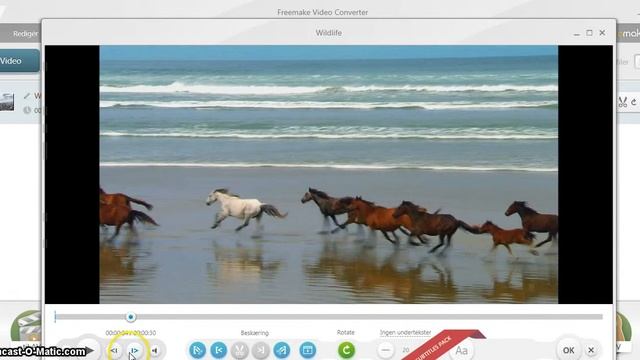Rotate the video with green button

[346, 350]
